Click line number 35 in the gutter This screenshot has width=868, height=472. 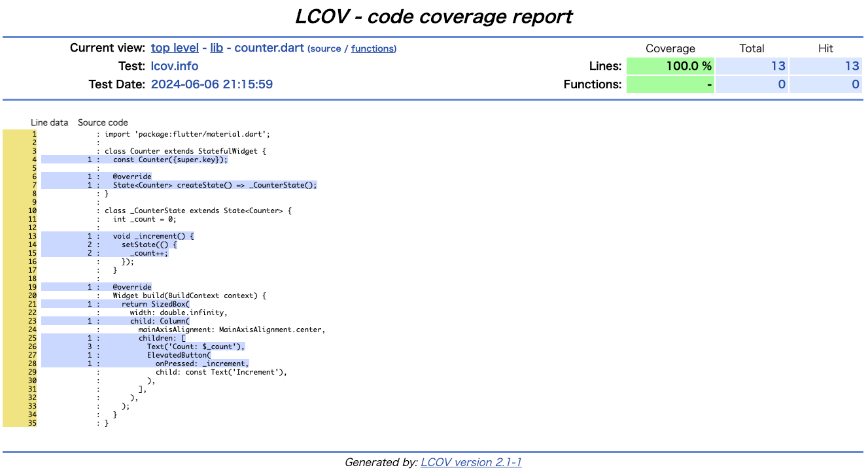pos(32,423)
